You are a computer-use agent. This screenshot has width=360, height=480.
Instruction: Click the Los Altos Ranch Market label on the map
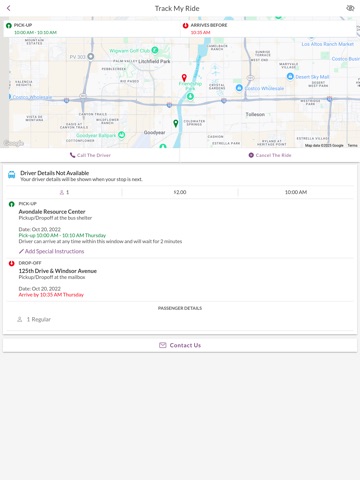[328, 44]
